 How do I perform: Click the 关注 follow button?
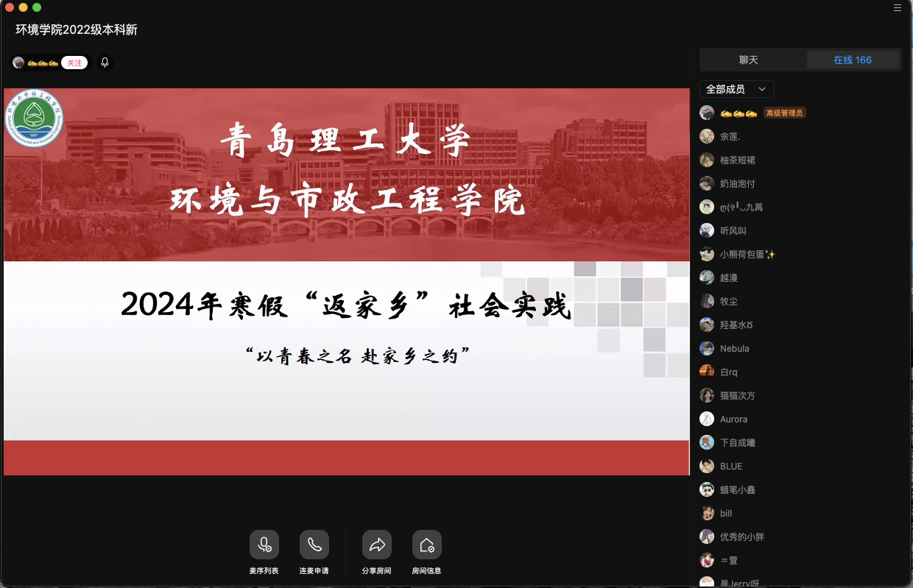tap(74, 63)
